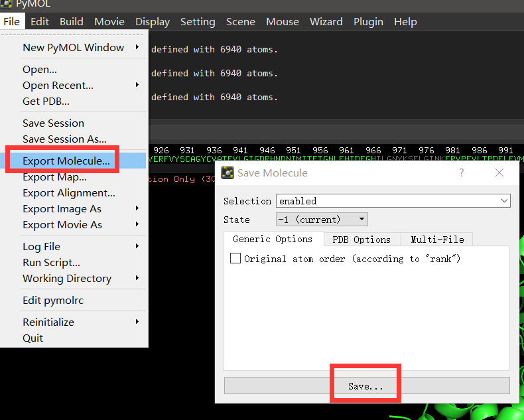The image size is (524, 420).
Task: Expand Working Directory submenu
Action: pyautogui.click(x=74, y=278)
